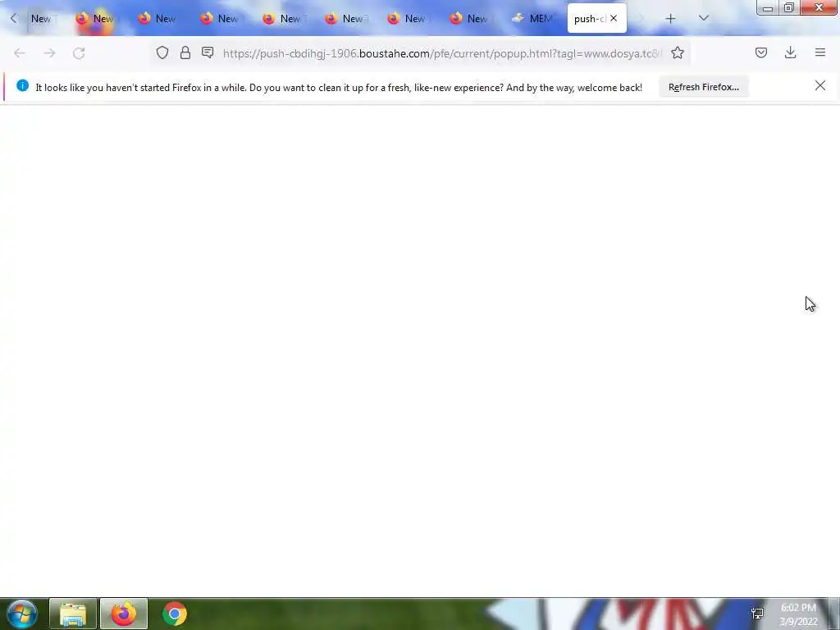The image size is (840, 630).
Task: Click the info icon in notification bar
Action: pyautogui.click(x=22, y=85)
